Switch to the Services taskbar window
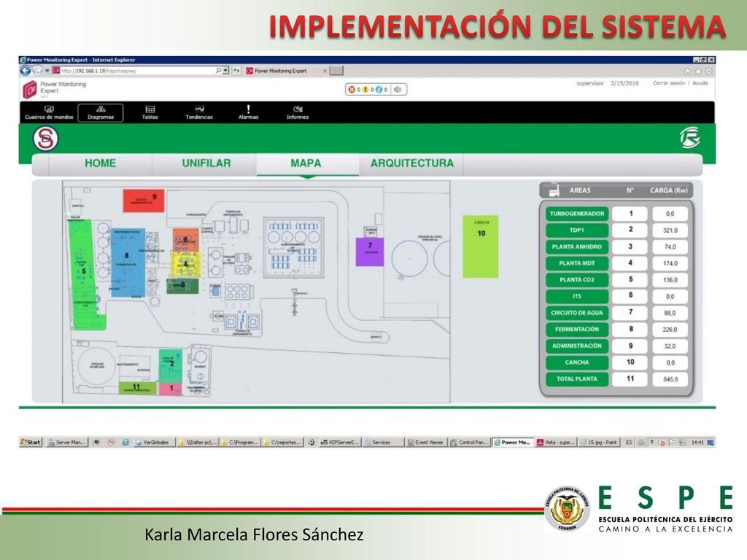 pos(383,443)
